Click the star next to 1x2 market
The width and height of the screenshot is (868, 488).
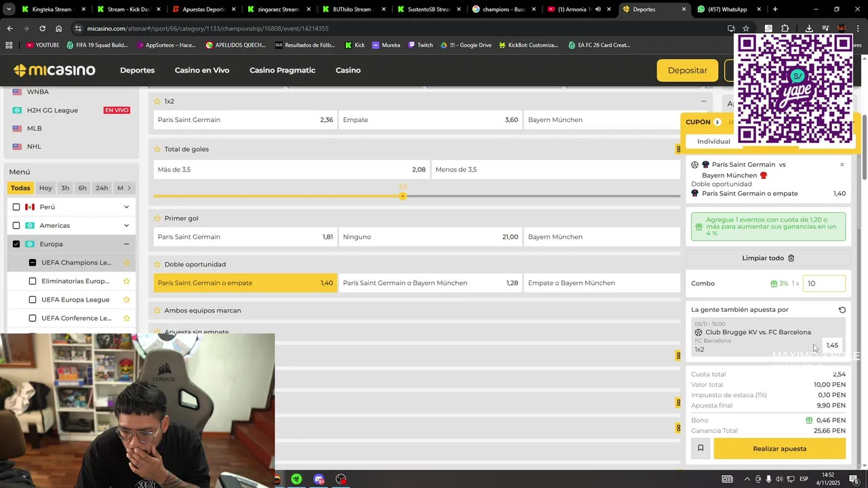pos(157,101)
